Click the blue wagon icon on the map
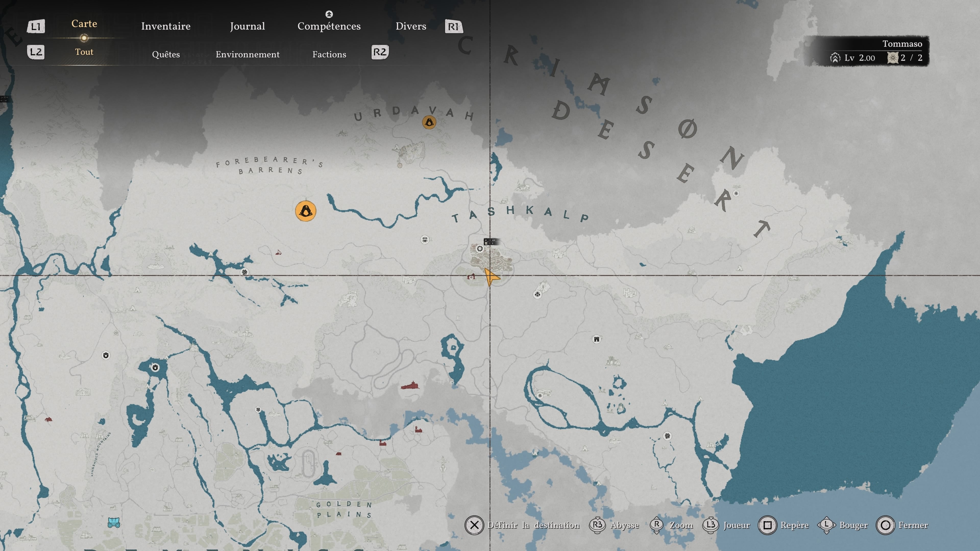This screenshot has height=551, width=980. (x=114, y=522)
